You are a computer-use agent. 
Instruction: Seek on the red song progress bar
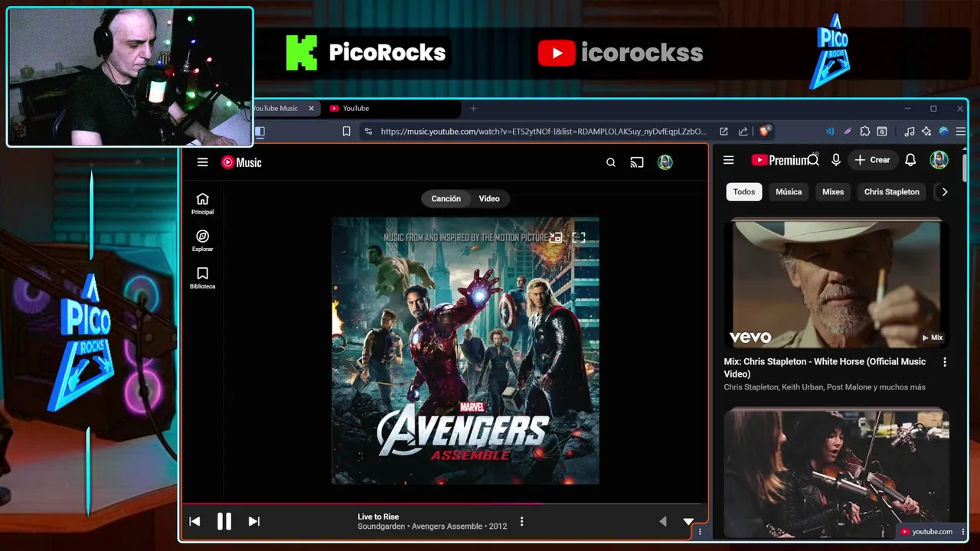click(x=443, y=504)
